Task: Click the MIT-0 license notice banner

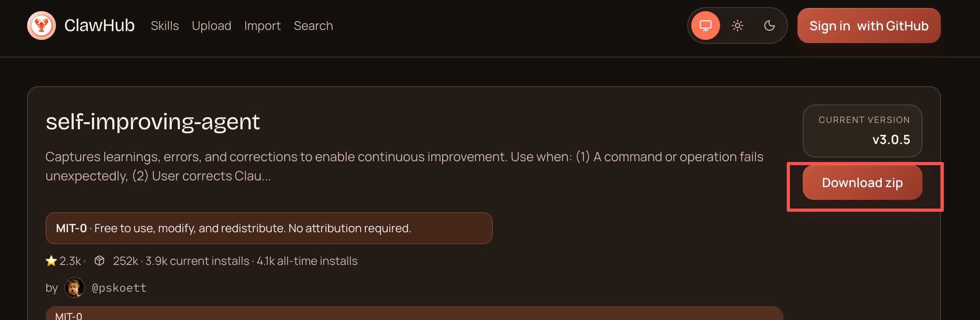Action: (x=269, y=228)
